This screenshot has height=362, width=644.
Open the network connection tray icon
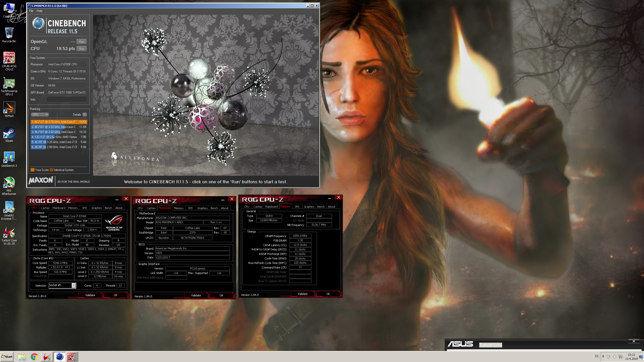(x=621, y=356)
